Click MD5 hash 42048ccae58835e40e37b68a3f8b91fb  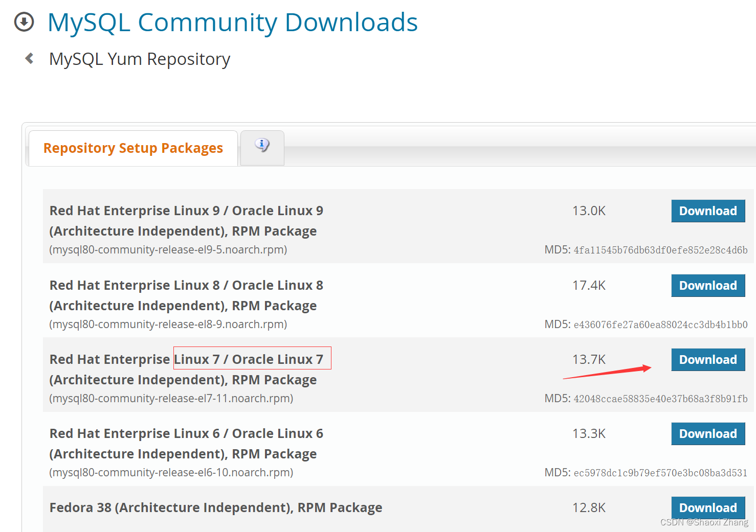click(660, 399)
